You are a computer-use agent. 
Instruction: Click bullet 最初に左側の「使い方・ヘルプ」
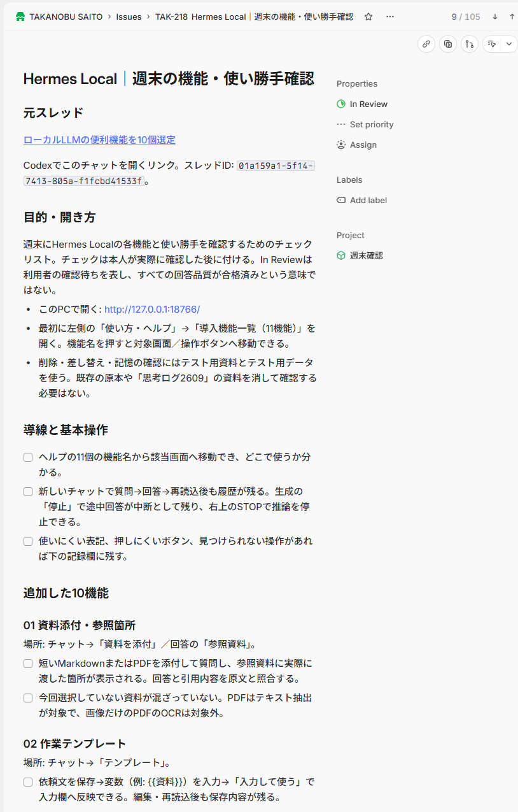tap(177, 336)
